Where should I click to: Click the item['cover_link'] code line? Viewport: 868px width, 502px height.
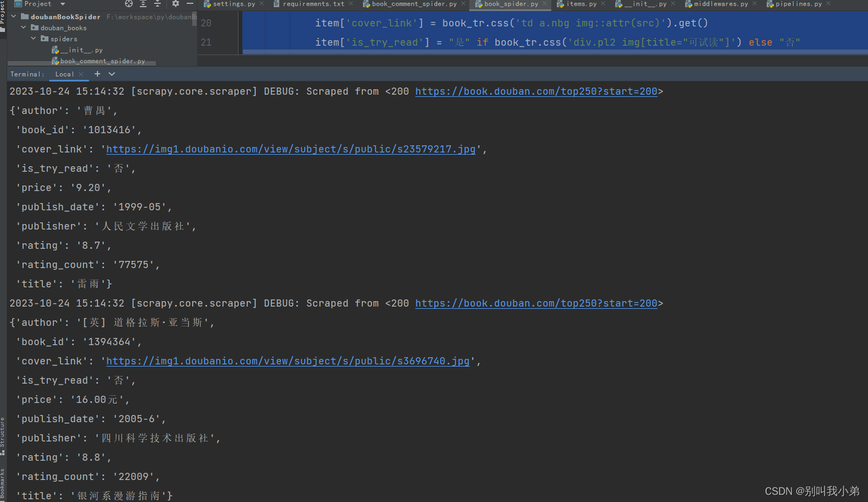512,23
